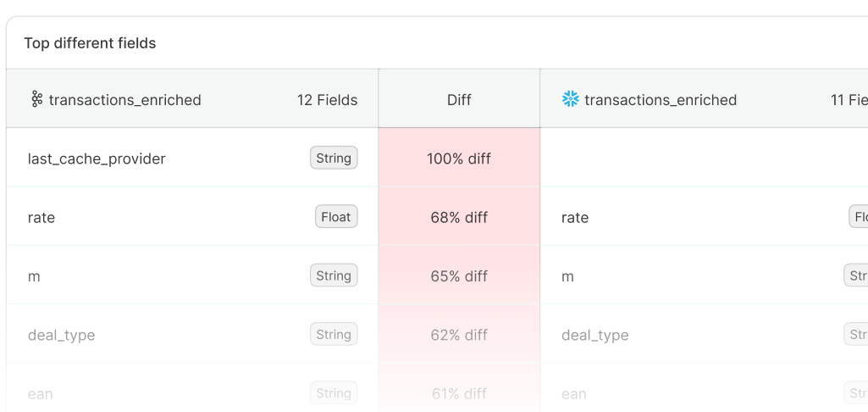
Task: Click the String badge for last_cache_provider
Action: point(334,158)
